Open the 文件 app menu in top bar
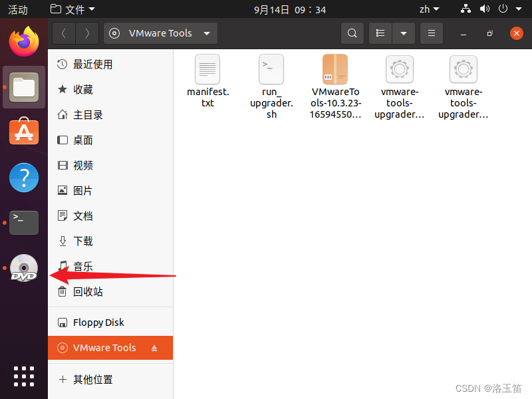The image size is (532, 399). (x=72, y=9)
